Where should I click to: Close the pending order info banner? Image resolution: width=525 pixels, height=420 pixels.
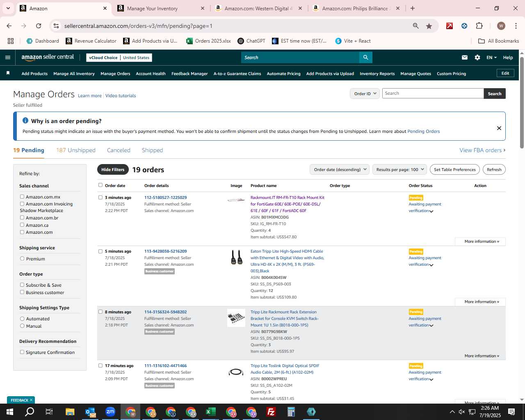499,128
